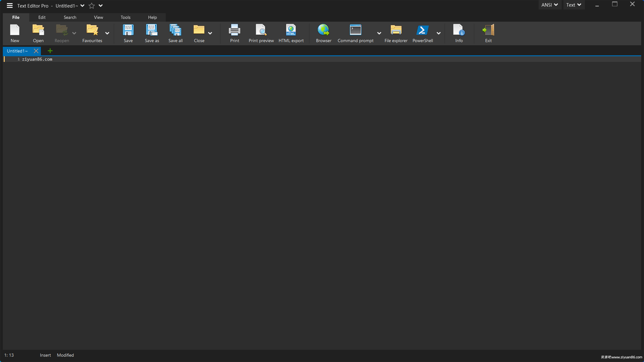Open the hamburger menu

click(x=10, y=6)
